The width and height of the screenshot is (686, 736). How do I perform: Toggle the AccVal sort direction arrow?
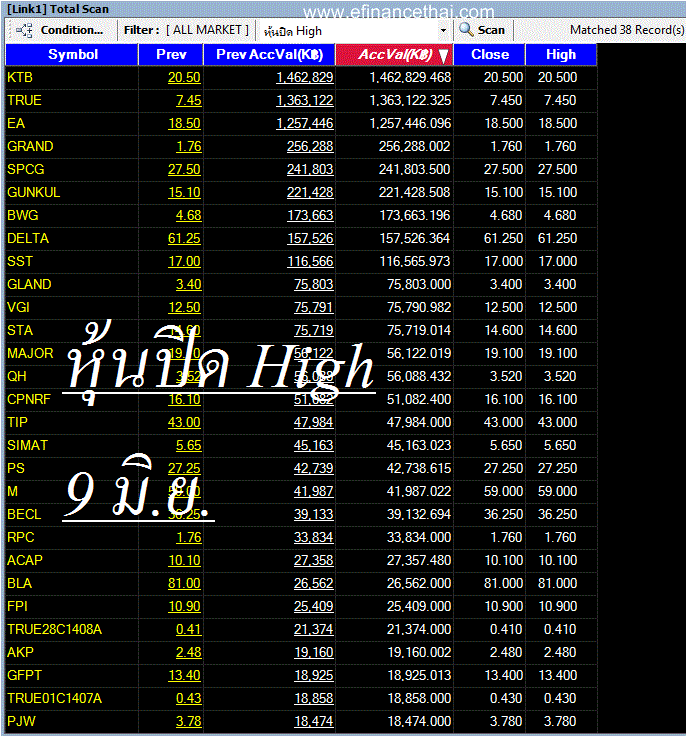click(x=443, y=55)
